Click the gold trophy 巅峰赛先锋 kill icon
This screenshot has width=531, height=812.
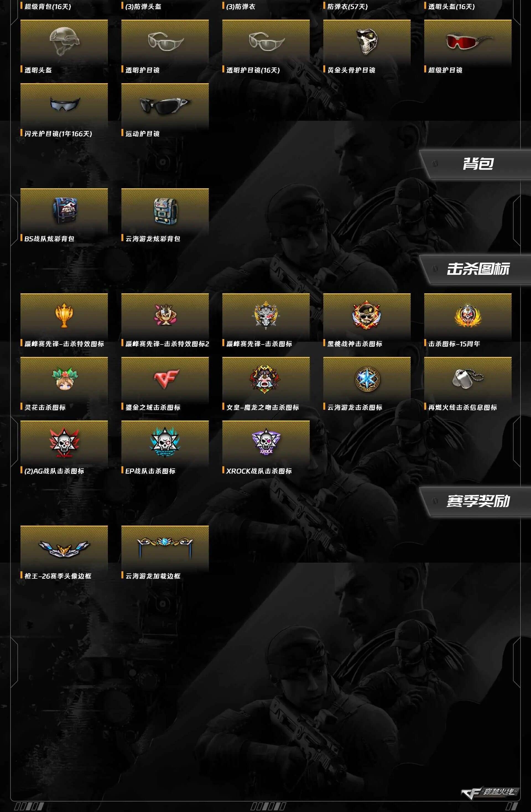(64, 315)
